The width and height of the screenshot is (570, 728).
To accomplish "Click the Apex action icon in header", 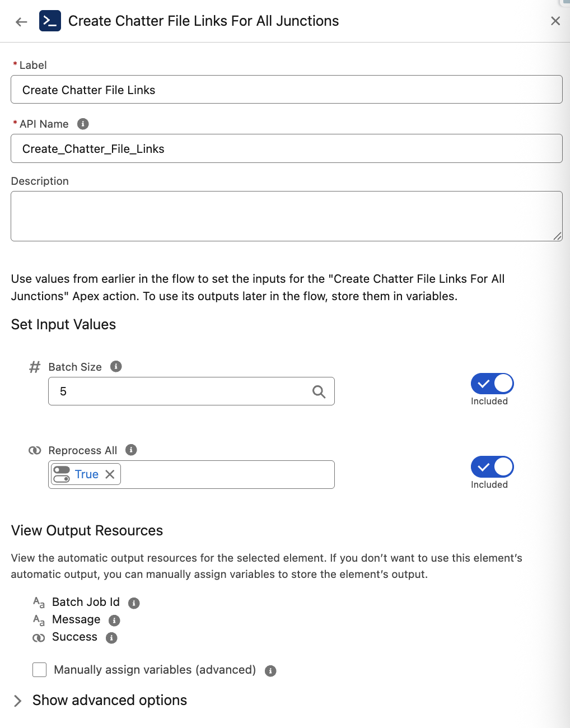I will pyautogui.click(x=50, y=21).
